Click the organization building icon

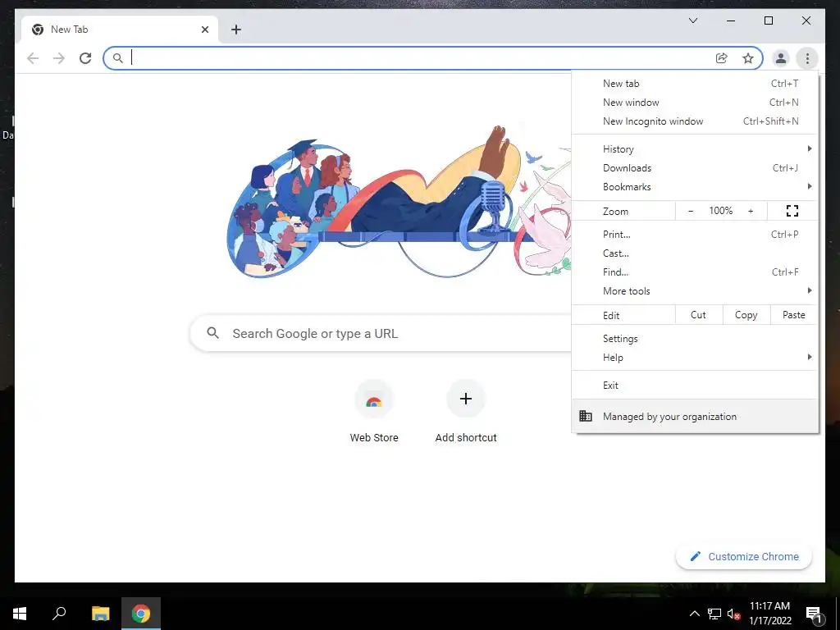point(586,416)
